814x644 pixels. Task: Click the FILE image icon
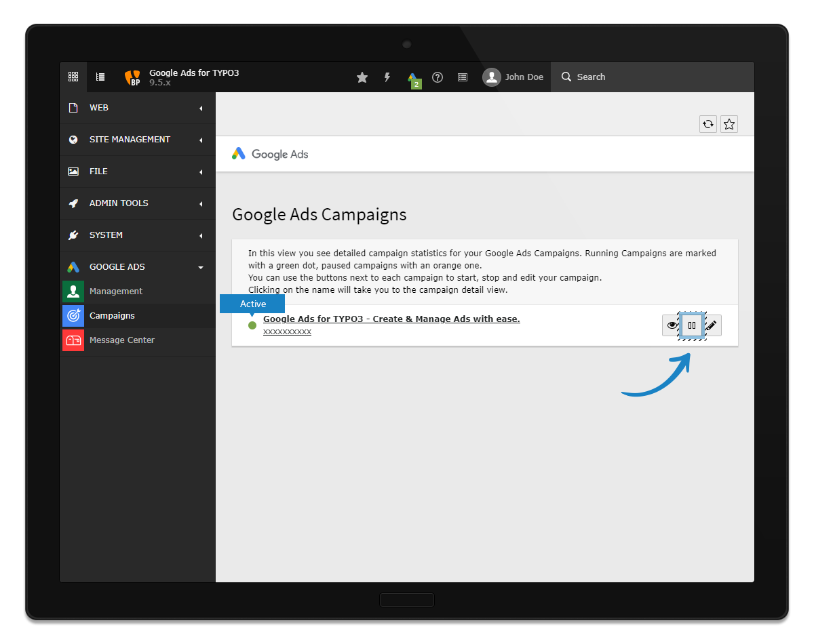click(x=73, y=172)
